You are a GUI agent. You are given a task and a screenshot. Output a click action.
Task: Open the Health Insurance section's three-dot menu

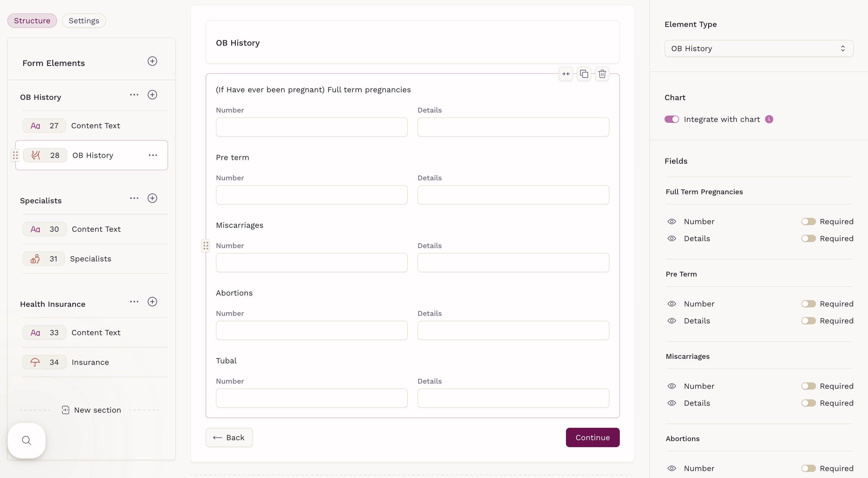[134, 302]
